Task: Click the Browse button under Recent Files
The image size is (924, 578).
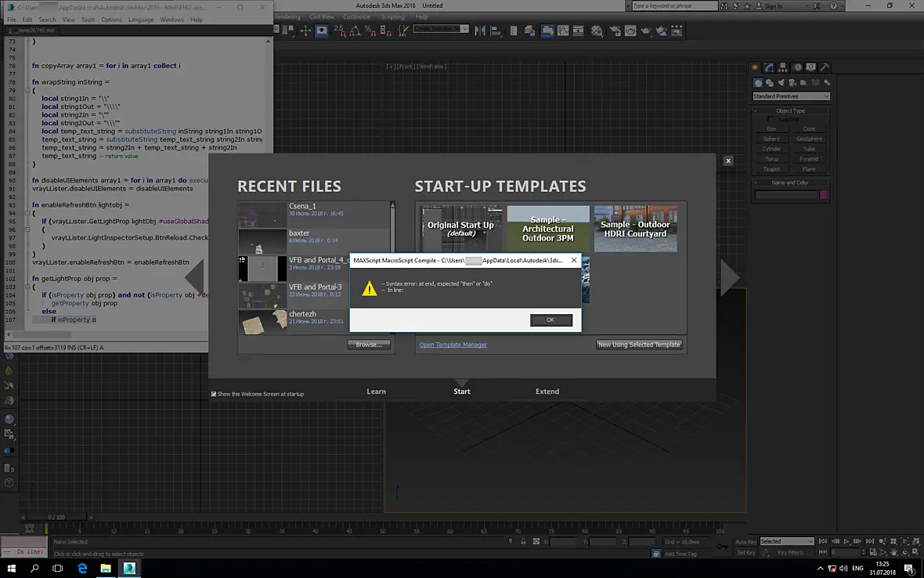Action: [369, 345]
